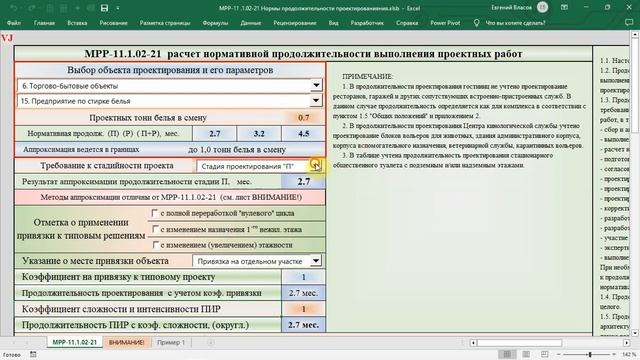Open the Файл menu
This screenshot has width=640, height=360.
point(14,23)
